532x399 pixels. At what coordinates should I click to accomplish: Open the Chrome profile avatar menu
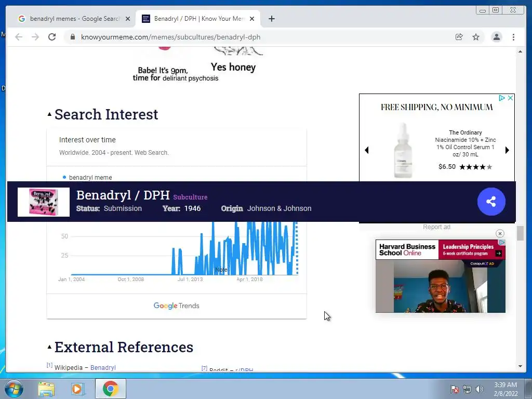tap(496, 37)
